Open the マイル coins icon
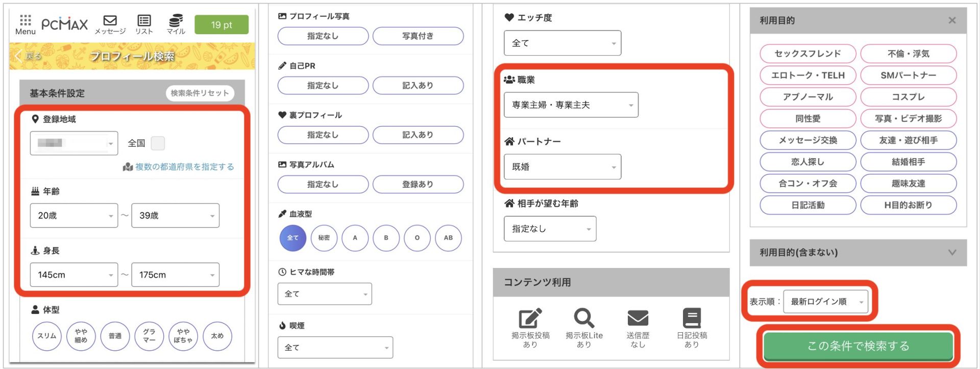The image size is (980, 369). (176, 20)
